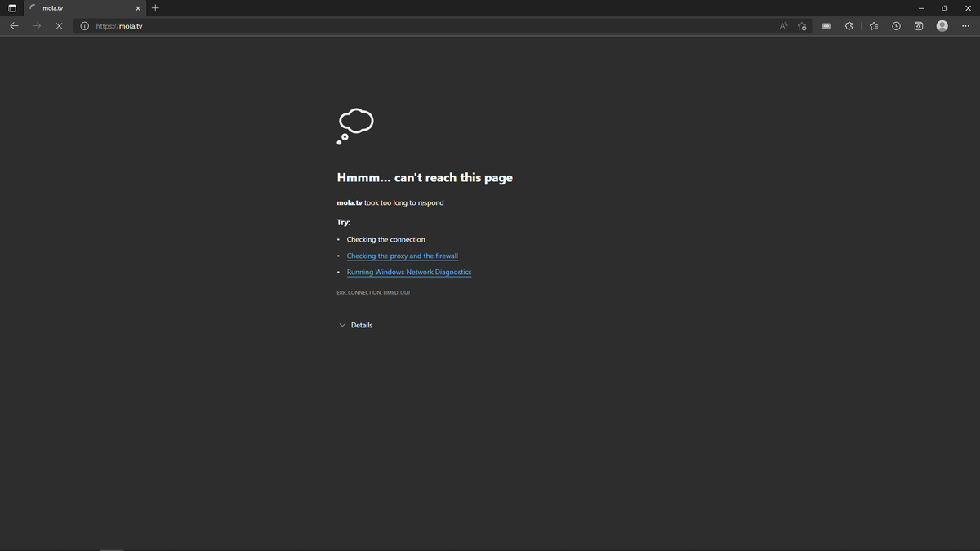Go back to previous page
The height and width of the screenshot is (551, 980).
14,26
